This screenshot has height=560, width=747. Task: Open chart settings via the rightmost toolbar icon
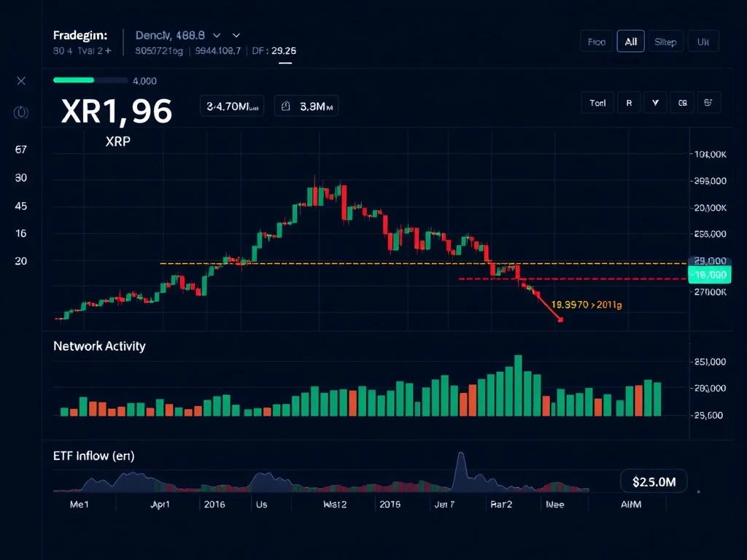708,103
